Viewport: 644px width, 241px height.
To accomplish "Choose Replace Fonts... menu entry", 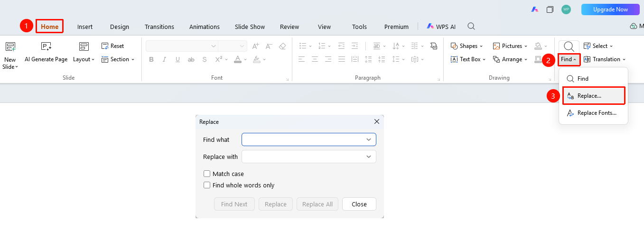I will 593,113.
